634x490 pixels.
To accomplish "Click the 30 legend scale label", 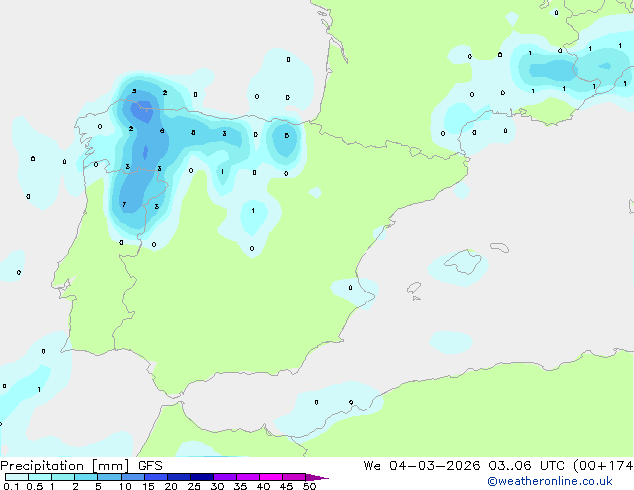I will coord(217,486).
